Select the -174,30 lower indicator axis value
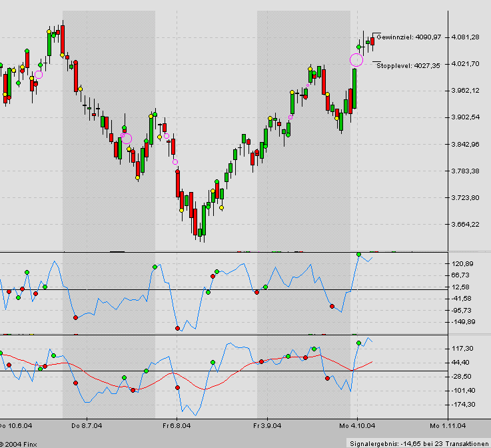 (x=462, y=405)
